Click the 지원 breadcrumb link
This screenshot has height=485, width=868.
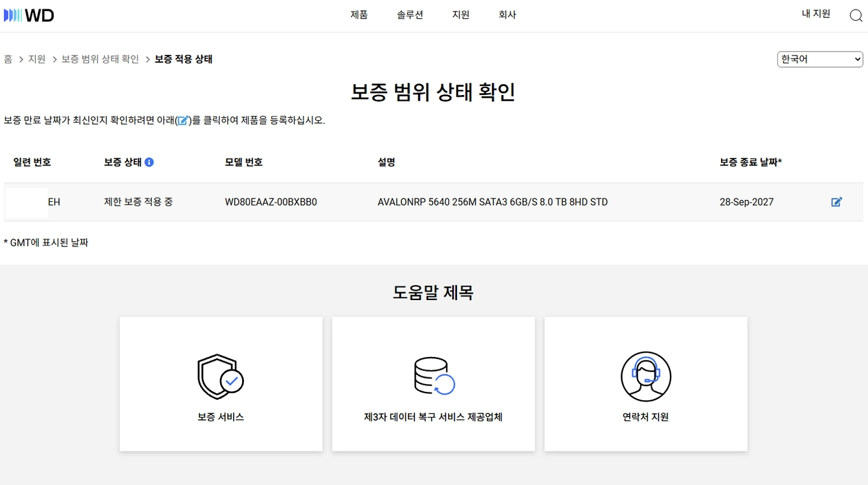pyautogui.click(x=37, y=59)
